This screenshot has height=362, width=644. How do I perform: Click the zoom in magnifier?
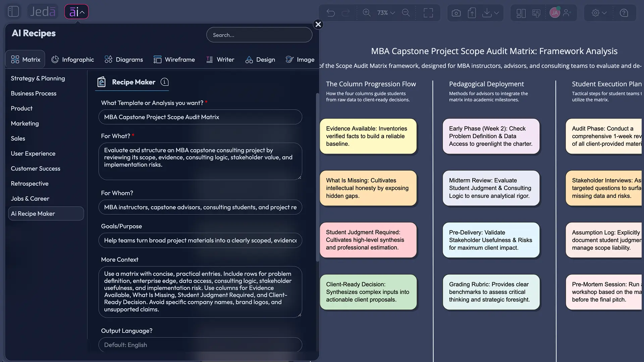pos(367,13)
